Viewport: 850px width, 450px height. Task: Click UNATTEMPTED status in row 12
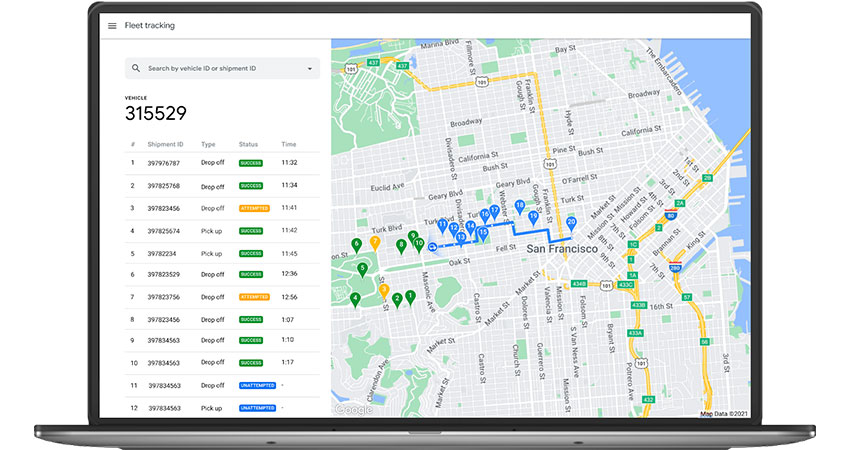click(257, 408)
